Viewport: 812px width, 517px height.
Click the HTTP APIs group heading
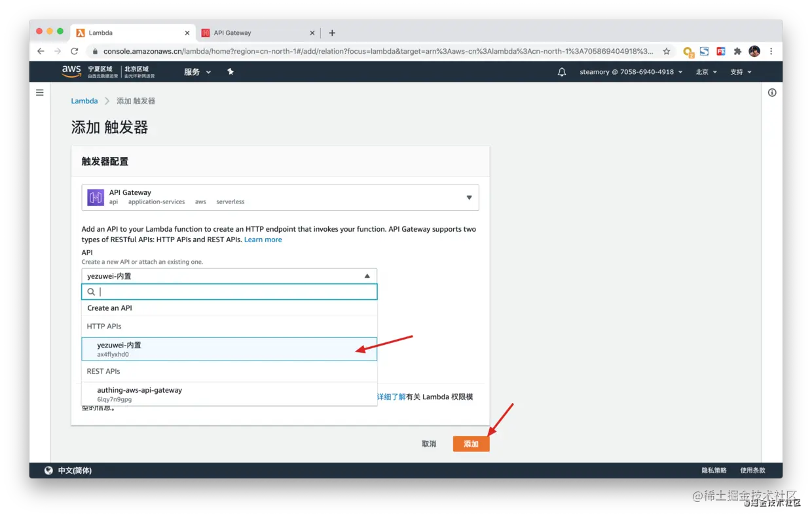coord(104,326)
